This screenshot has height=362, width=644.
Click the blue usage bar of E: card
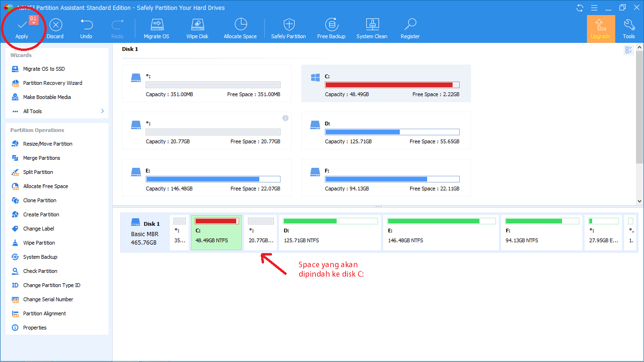point(213,179)
